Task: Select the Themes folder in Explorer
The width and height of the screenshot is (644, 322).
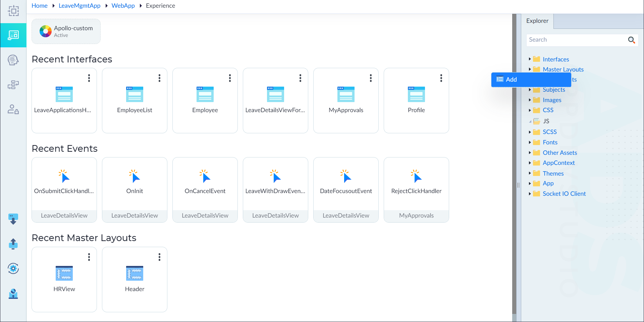Action: pyautogui.click(x=553, y=173)
